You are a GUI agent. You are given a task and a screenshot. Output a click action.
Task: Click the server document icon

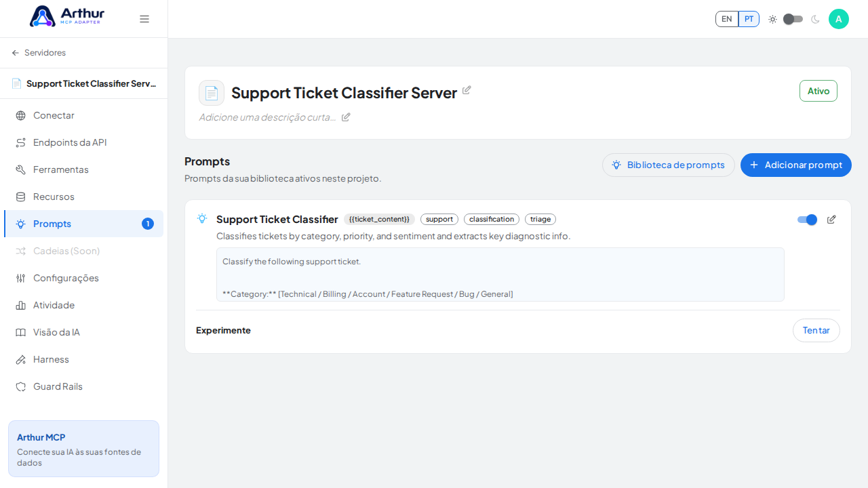212,93
